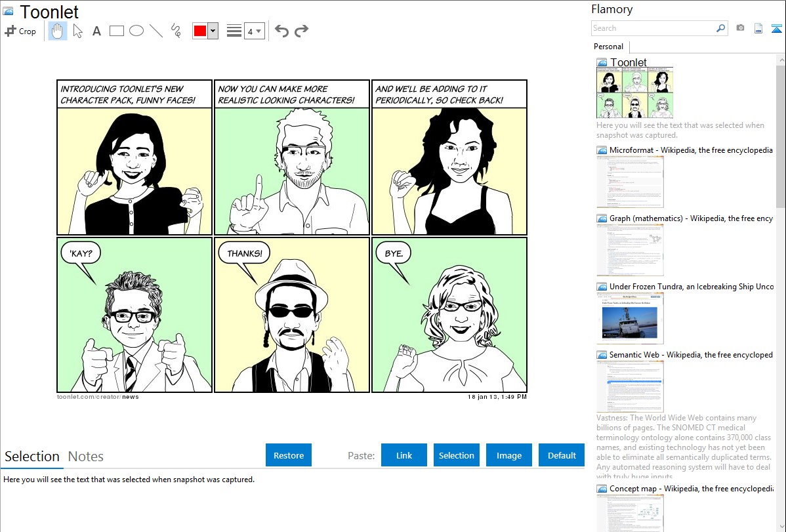Image resolution: width=786 pixels, height=532 pixels.
Task: Select "Concept map - Wikipedia" snapshot title
Action: coord(692,489)
